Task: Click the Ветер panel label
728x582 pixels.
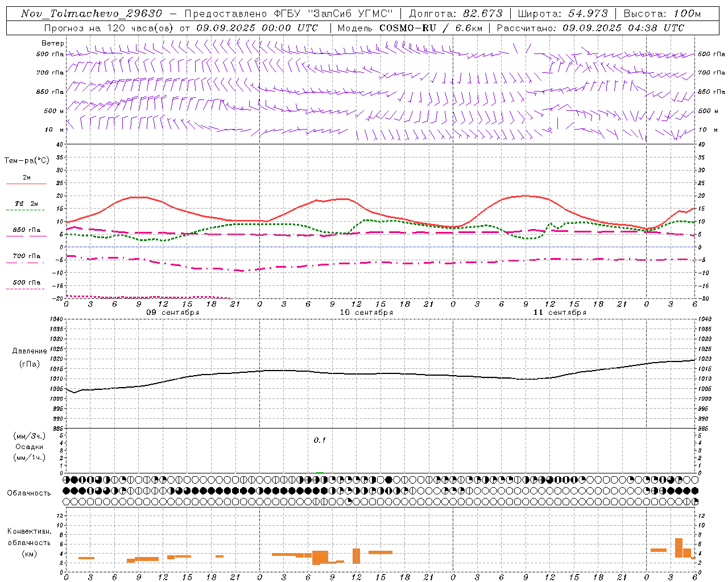Action: point(53,43)
